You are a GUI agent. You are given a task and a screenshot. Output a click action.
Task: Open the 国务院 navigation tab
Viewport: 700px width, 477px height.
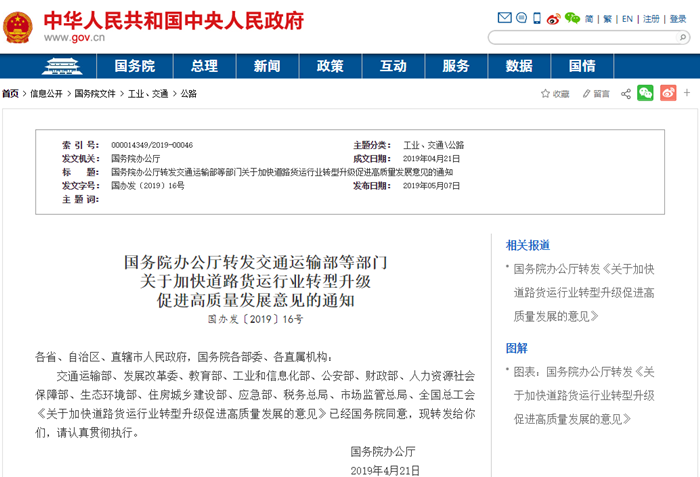click(x=134, y=66)
